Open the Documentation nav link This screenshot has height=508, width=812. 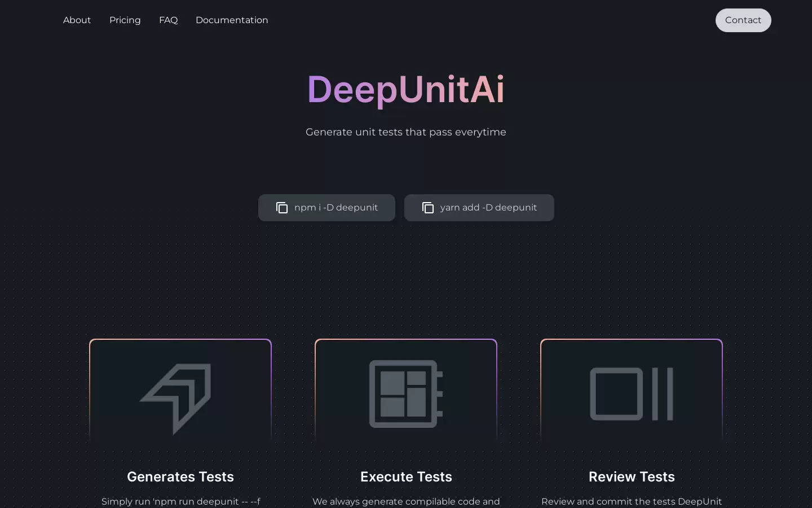[232, 20]
